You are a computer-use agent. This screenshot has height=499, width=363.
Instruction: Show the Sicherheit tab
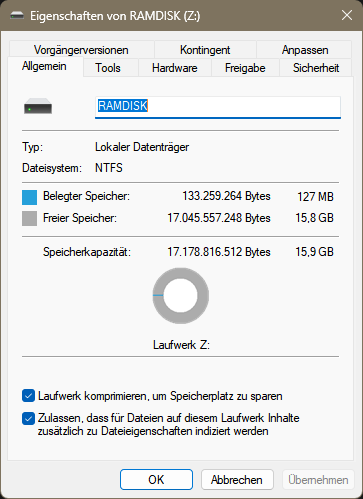click(x=316, y=68)
